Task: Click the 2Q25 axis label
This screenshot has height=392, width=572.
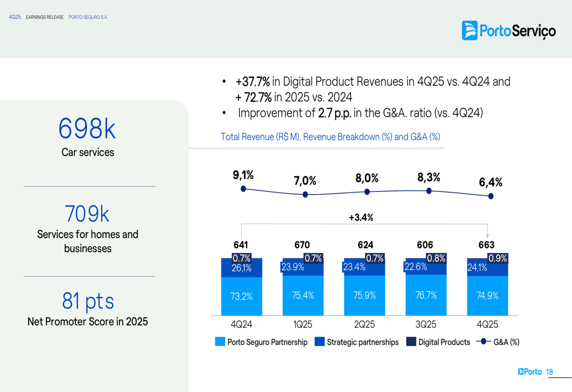Action: [364, 324]
